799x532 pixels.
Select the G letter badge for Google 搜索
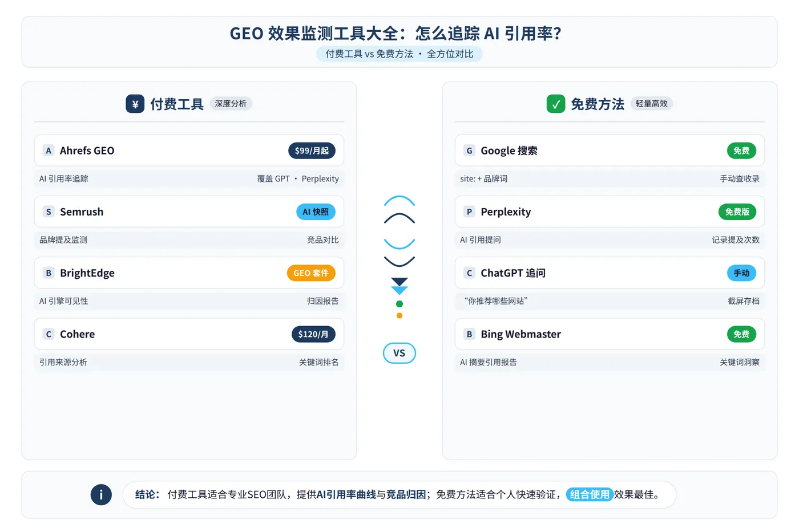469,151
